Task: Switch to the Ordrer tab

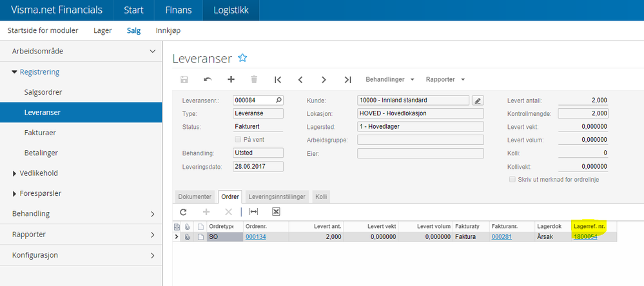Action: 230,196
